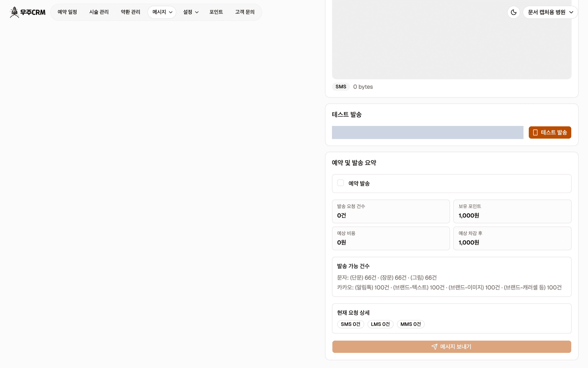
Task: Click the 발송 요청 건수 card
Action: pos(391,211)
